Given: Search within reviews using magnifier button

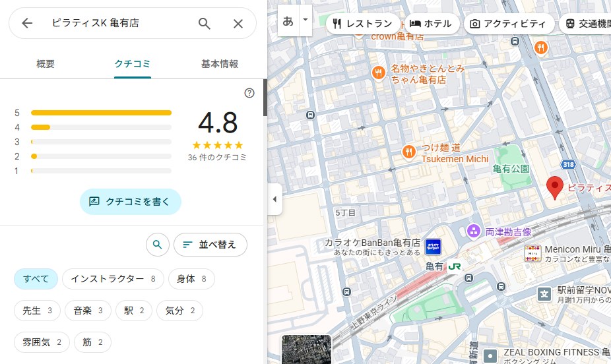Looking at the screenshot, I should 157,245.
